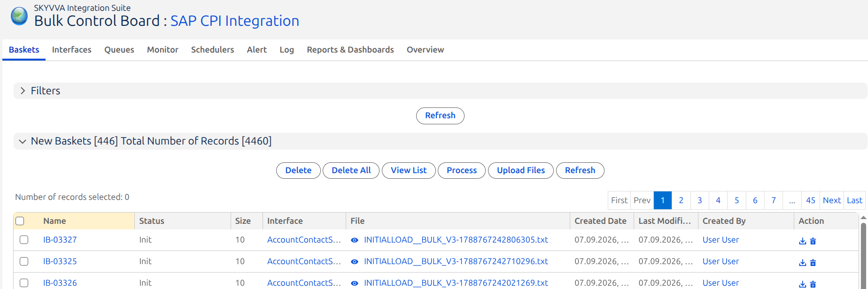Go to pagination page 3
Image resolution: width=868 pixels, height=289 pixels.
(700, 200)
